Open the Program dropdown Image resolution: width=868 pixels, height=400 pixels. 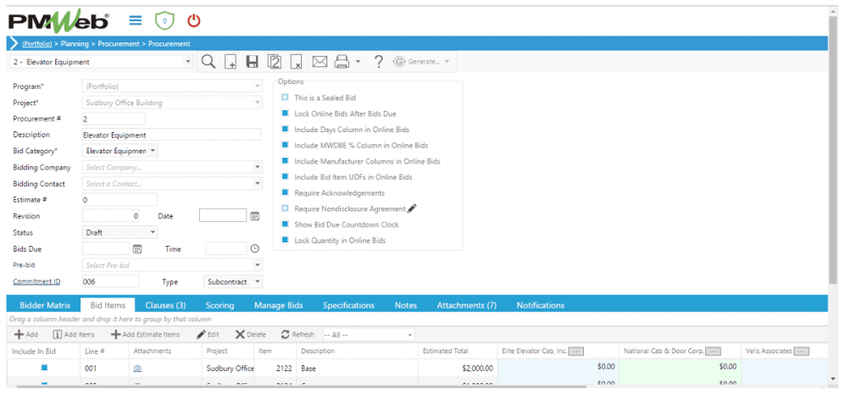point(257,86)
